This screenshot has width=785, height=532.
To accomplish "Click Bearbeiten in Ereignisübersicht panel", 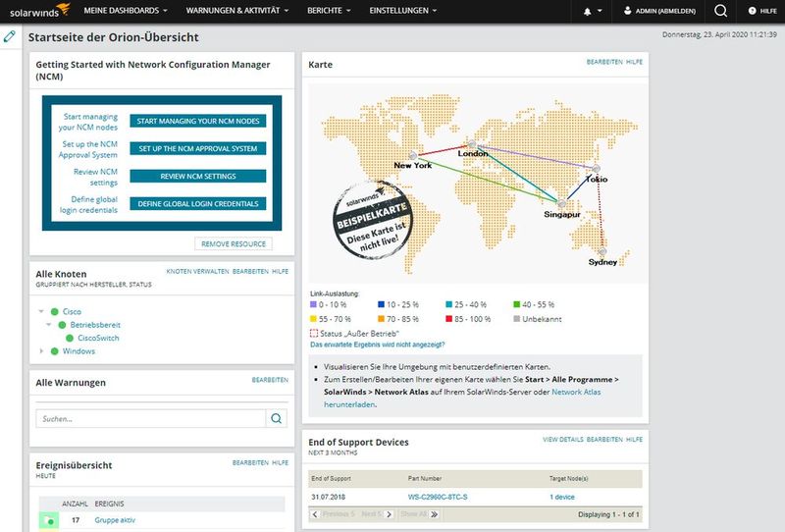I will 250,463.
